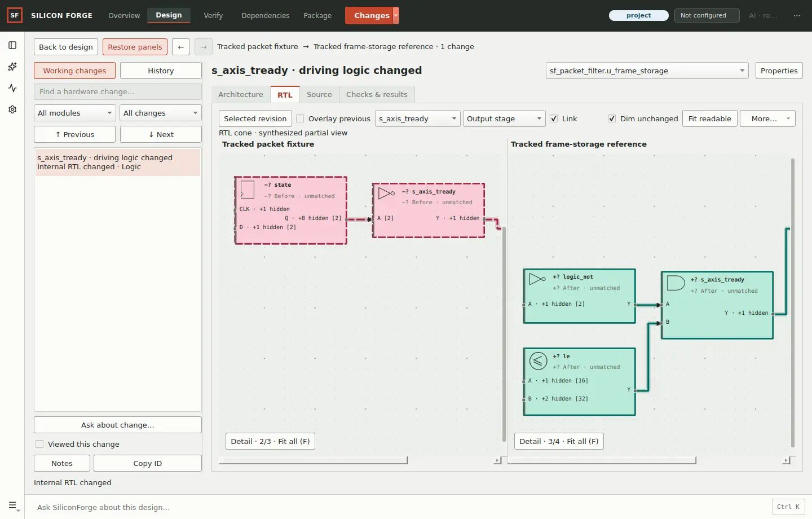Expand the Changes tab dropdown arrow
Screen dimensions: 812x519
(396, 15)
